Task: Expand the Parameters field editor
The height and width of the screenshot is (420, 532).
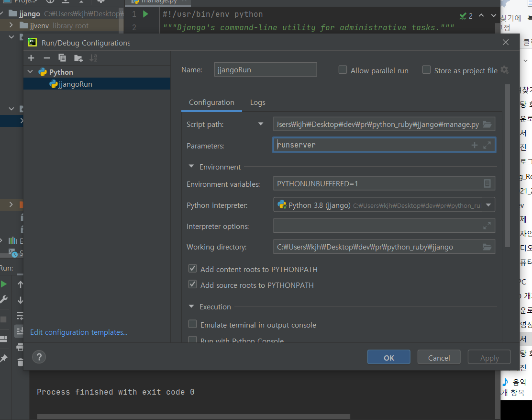Action: 487,145
